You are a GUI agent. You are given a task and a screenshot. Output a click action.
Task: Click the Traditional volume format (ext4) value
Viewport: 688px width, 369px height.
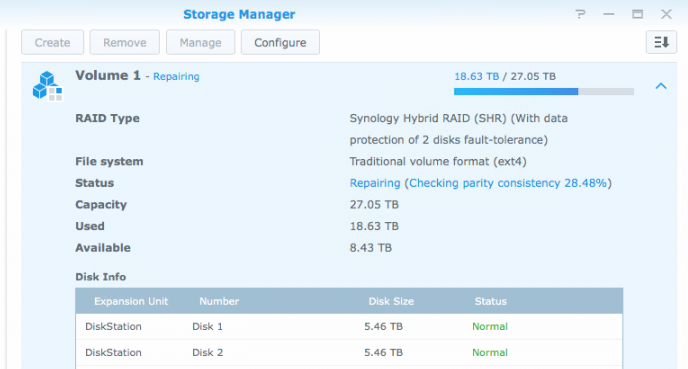tap(438, 161)
